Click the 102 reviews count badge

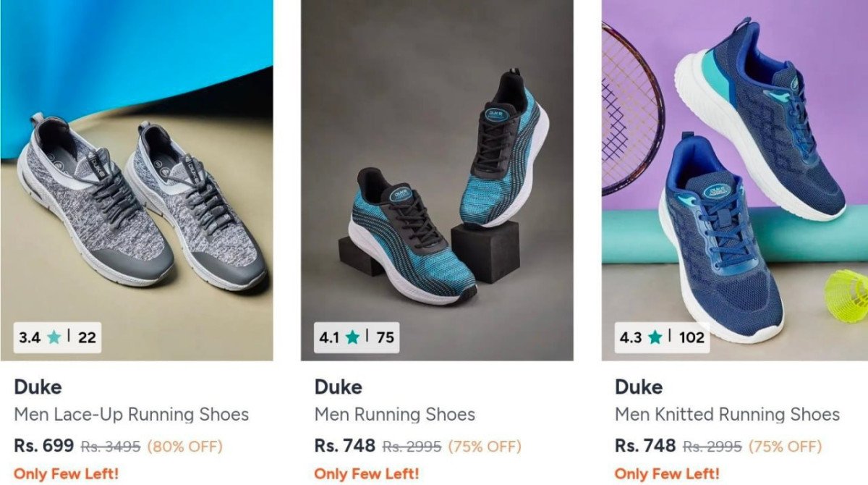(692, 337)
